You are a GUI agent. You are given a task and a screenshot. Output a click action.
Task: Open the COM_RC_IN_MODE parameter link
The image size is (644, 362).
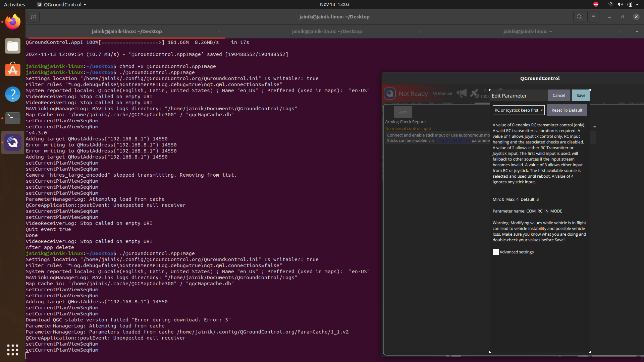coord(453,140)
